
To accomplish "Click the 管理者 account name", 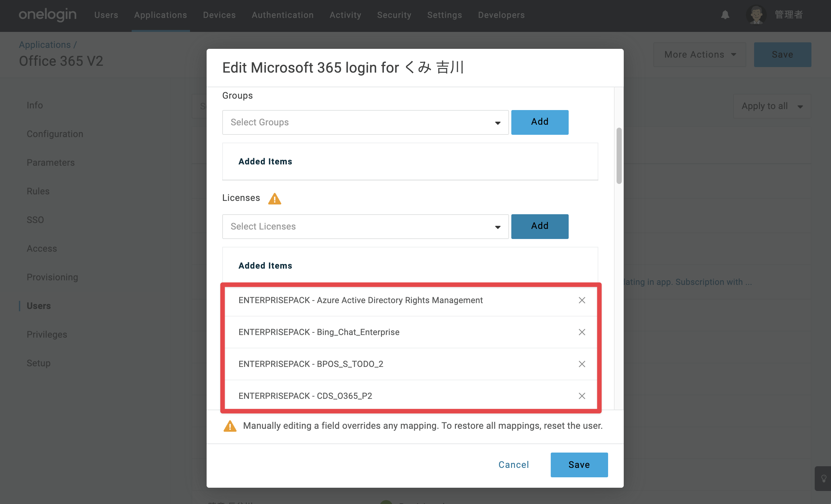I will coord(789,15).
